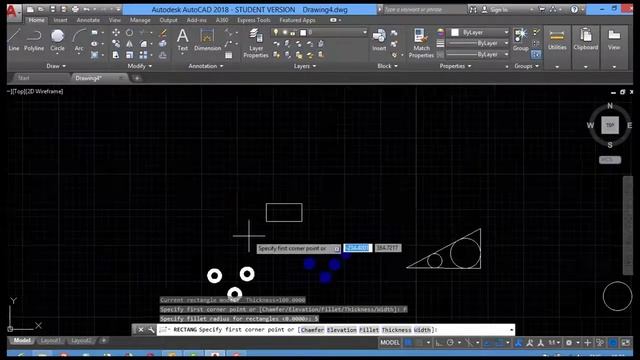Click the Explode tool icon

click(163, 44)
